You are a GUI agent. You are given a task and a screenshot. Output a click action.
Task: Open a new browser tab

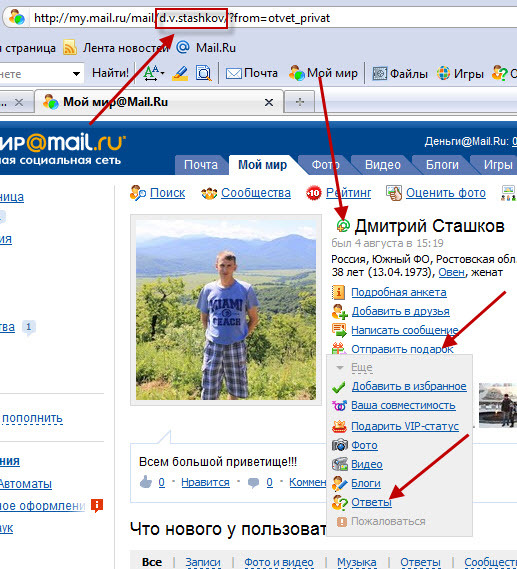pyautogui.click(x=300, y=102)
